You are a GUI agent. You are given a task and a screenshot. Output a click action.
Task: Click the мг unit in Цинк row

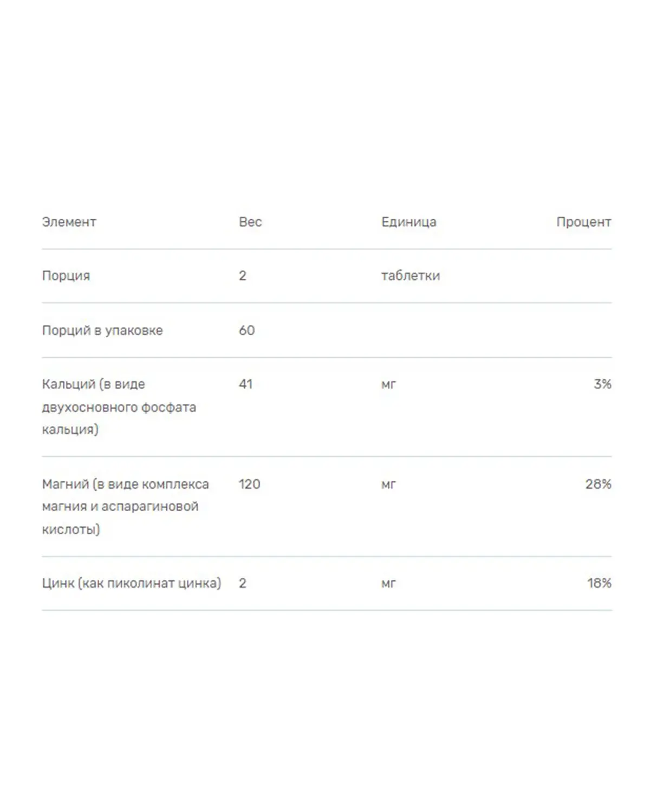click(x=388, y=584)
